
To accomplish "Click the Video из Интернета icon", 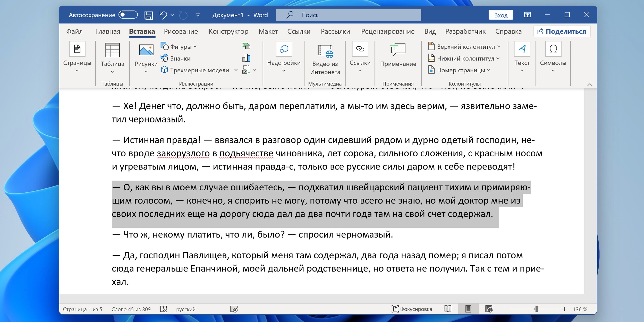I will (x=325, y=51).
